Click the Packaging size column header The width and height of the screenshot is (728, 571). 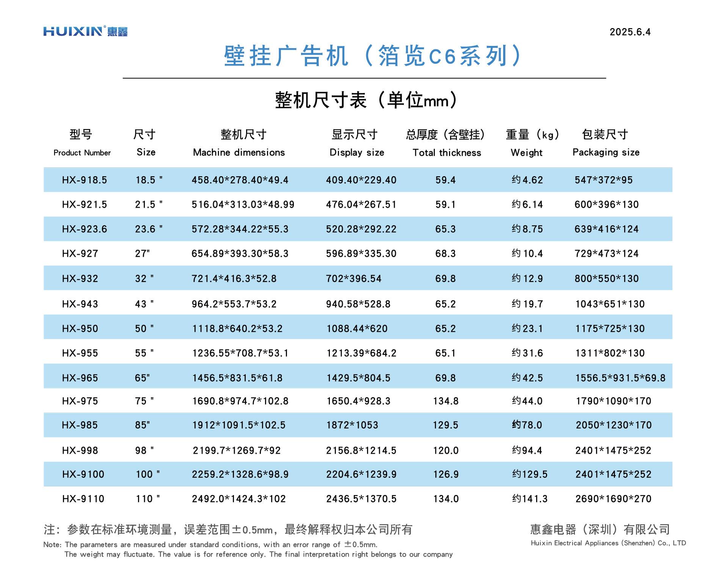[x=606, y=153]
